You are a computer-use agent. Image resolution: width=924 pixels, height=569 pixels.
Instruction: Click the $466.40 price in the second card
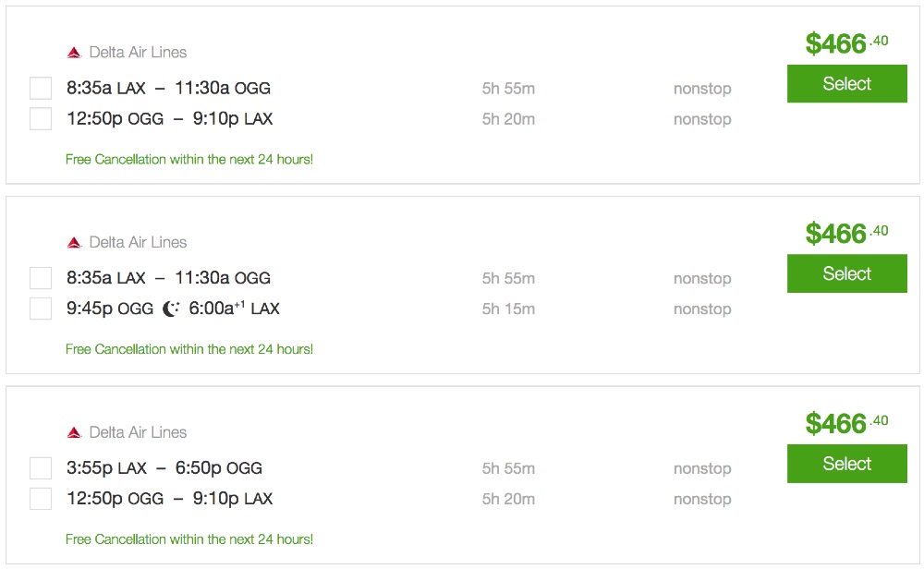[845, 233]
